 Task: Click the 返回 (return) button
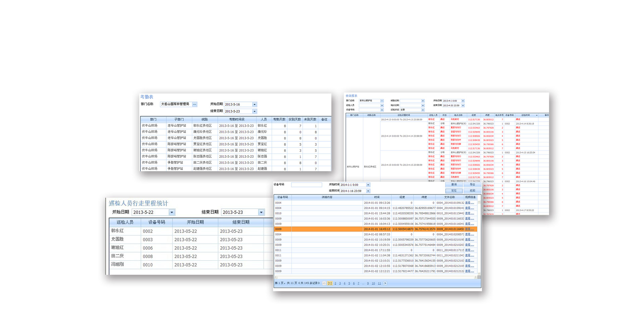(472, 191)
